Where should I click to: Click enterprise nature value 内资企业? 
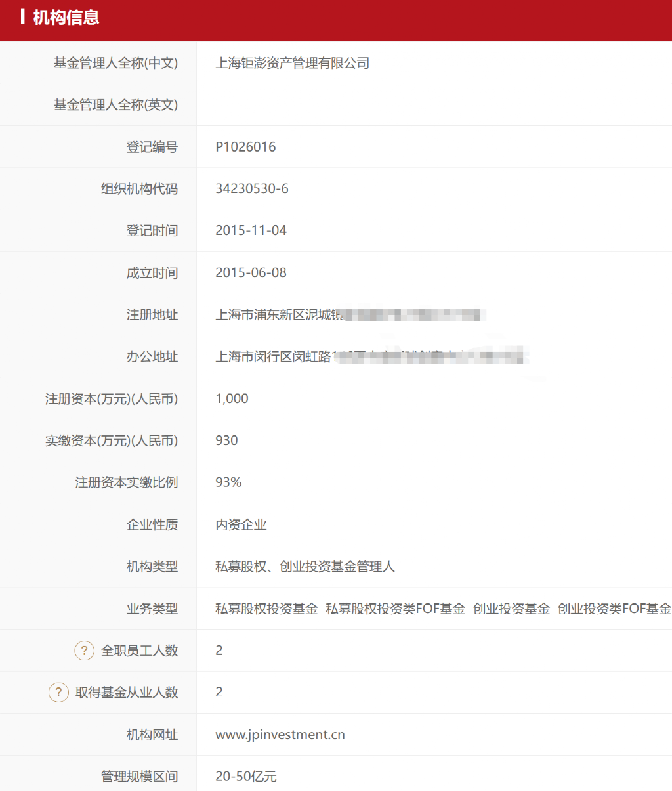pyautogui.click(x=241, y=524)
